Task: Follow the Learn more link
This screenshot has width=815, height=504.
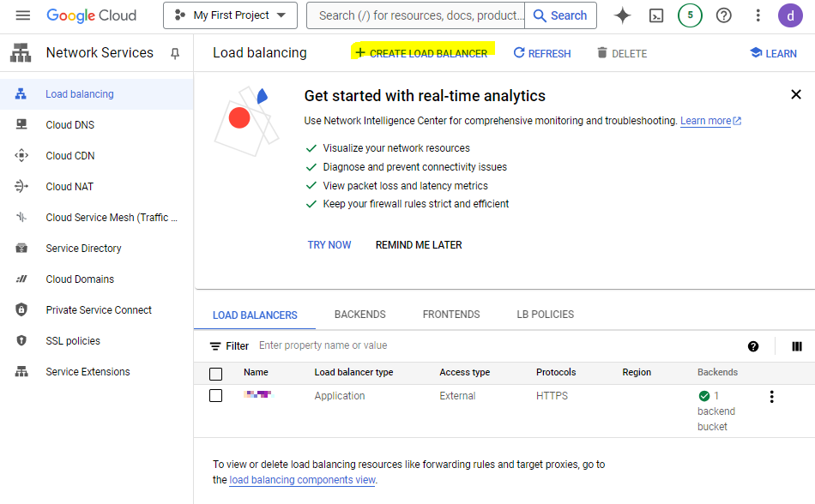Action: tap(710, 121)
